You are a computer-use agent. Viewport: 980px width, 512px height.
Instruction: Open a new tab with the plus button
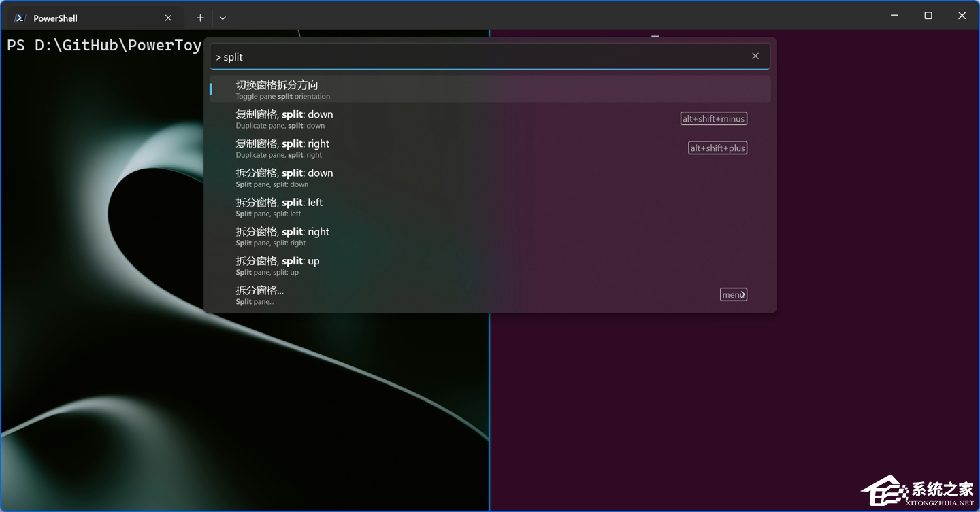200,18
